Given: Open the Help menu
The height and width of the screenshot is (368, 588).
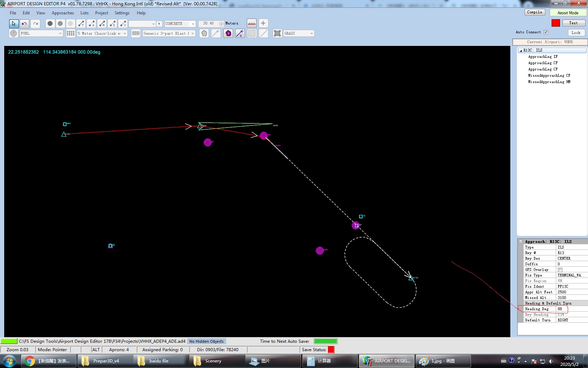Looking at the screenshot, I should pyautogui.click(x=141, y=13).
